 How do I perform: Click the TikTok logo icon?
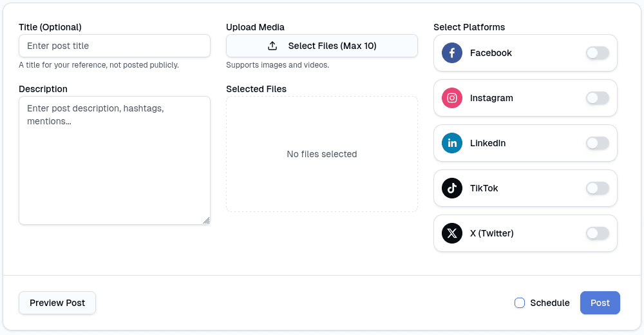pyautogui.click(x=452, y=188)
